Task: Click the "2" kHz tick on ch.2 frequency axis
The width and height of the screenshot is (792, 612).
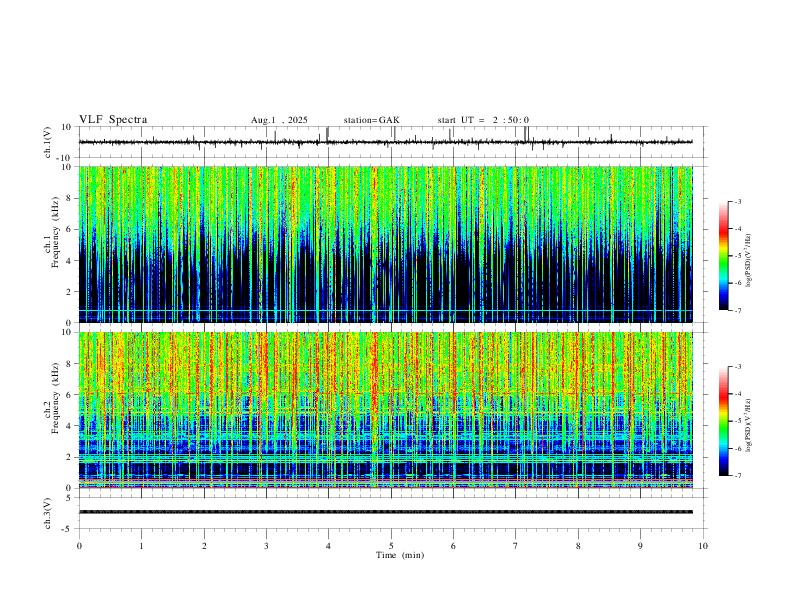Action: click(x=69, y=457)
